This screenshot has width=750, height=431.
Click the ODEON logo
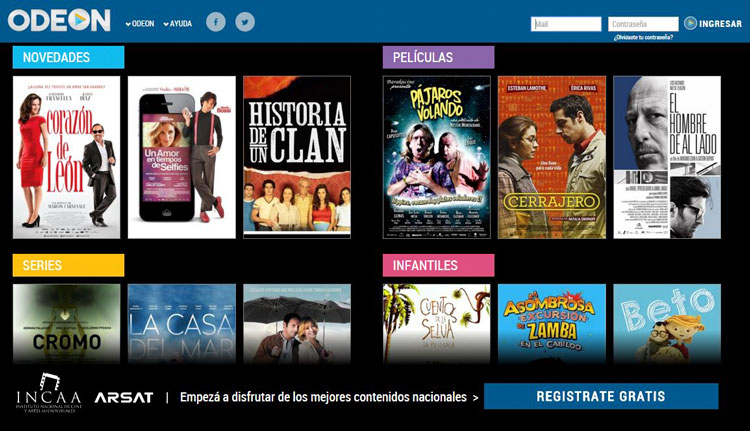(59, 21)
